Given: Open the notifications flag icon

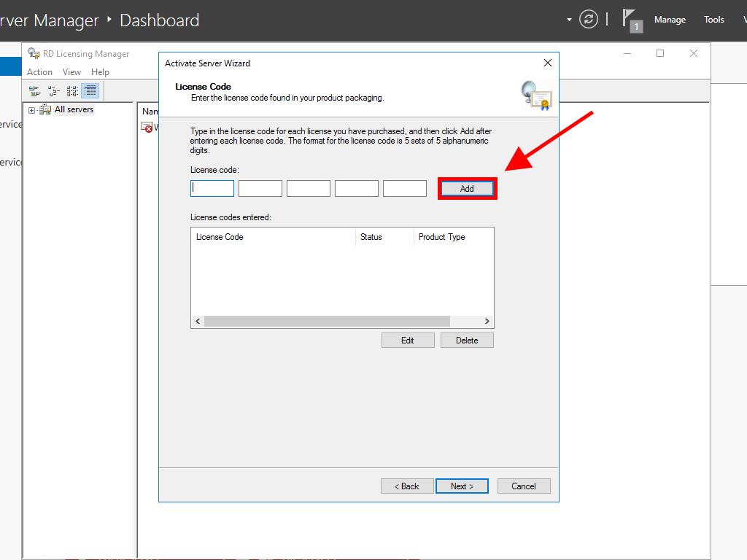Looking at the screenshot, I should [x=630, y=19].
